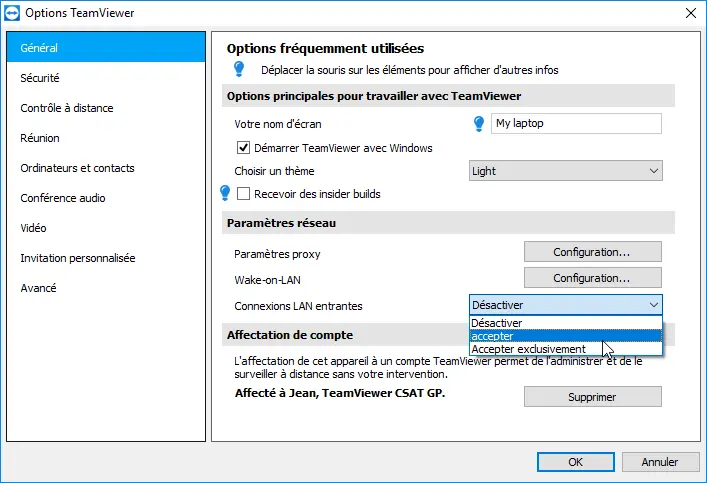Click 'Options fréquemment utilisées' heading
The image size is (707, 483).
coord(325,48)
